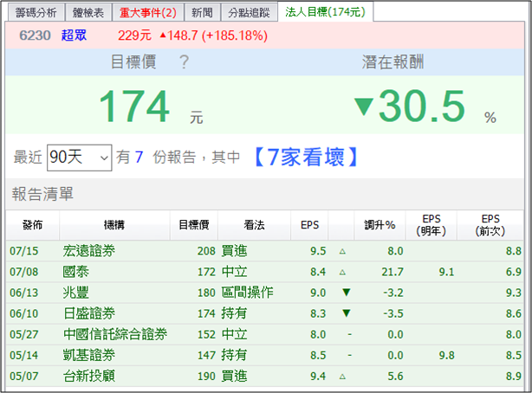The image size is (532, 393).
Task: Click the stock code 6230
Action: 35,35
